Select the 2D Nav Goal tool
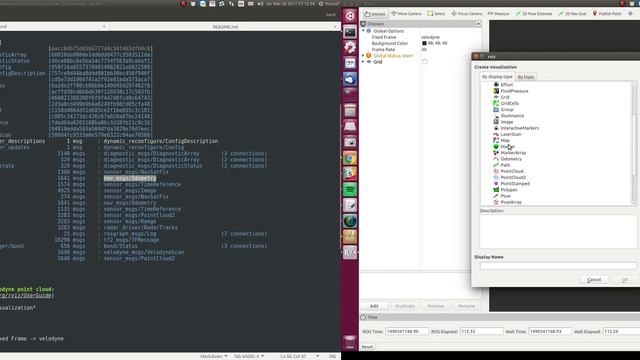This screenshot has height=360, width=640. [572, 14]
